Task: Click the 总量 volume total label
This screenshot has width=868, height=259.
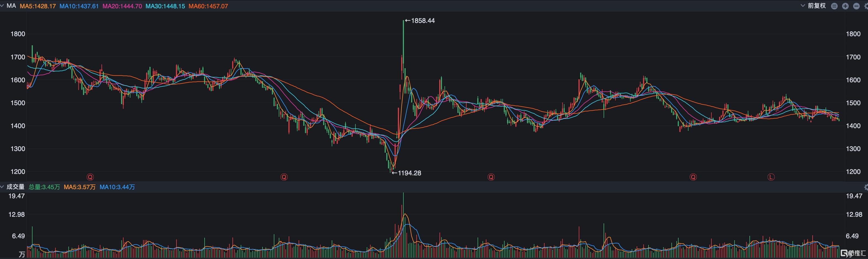Action: pos(44,187)
